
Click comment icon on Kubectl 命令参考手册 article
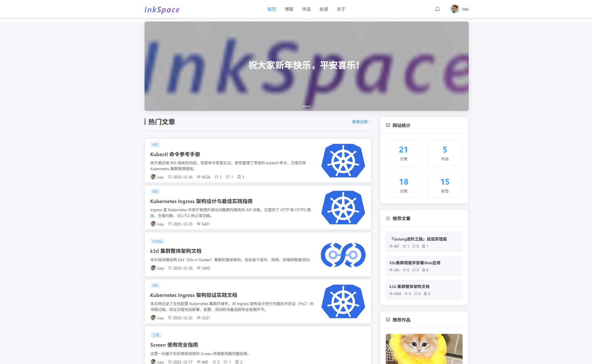228,177
